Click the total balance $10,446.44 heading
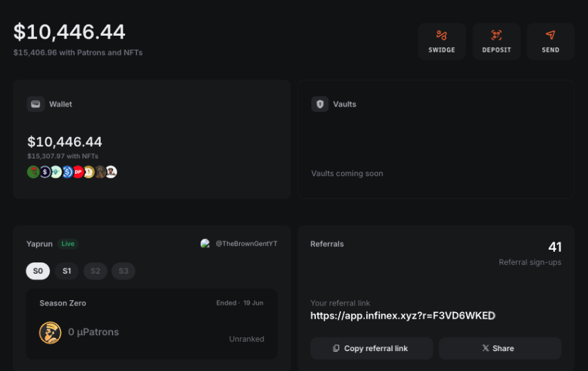Viewport: 588px width, 371px height. 70,32
